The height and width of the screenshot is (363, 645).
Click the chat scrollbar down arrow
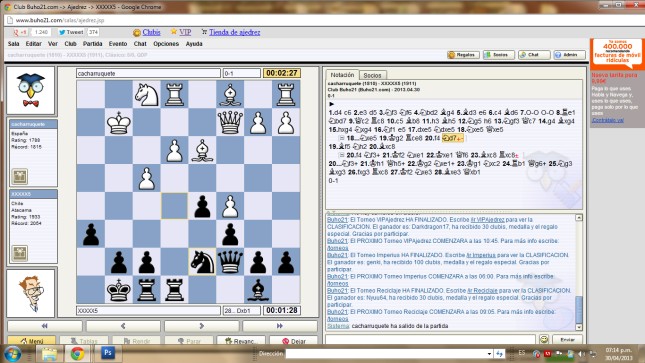click(x=579, y=327)
